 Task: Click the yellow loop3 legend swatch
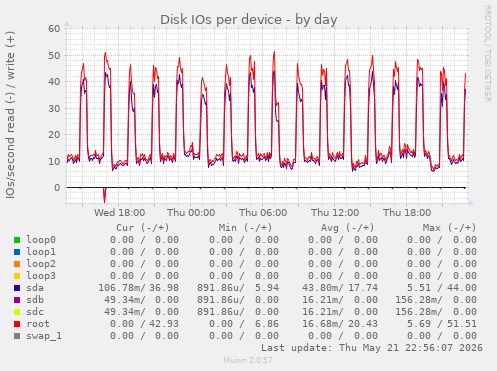click(x=17, y=276)
